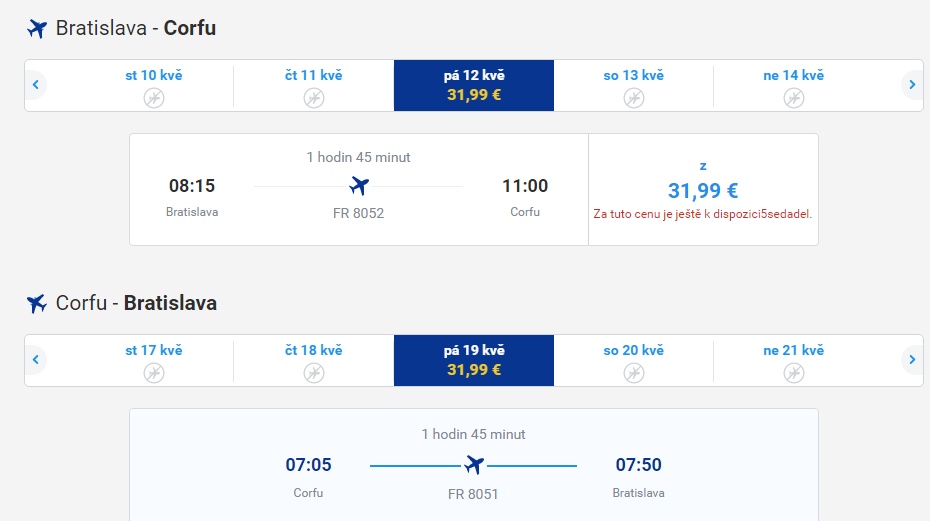Show earlier return dates with left arrow
The image size is (930, 521).
pos(36,360)
